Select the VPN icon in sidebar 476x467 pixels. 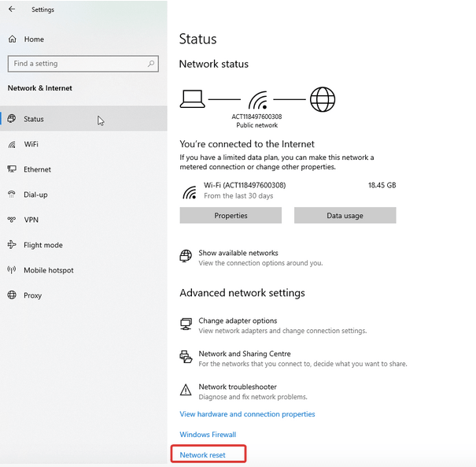click(12, 219)
